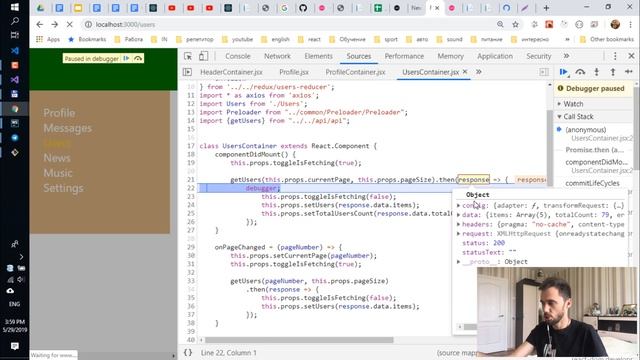Show more open source file tabs

point(479,72)
